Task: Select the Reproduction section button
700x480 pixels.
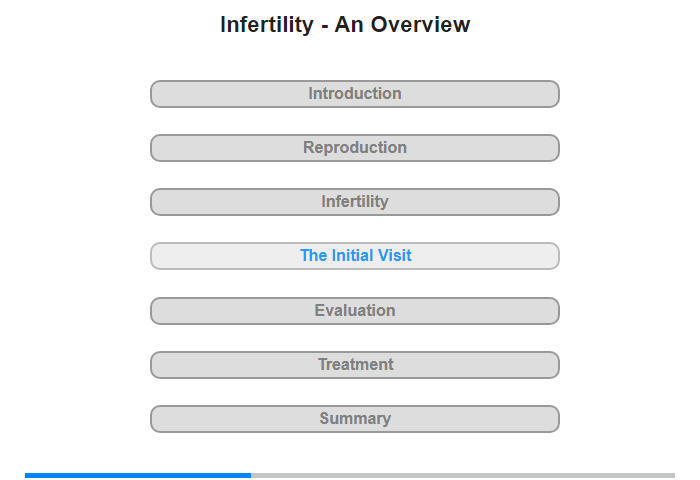Action: [x=354, y=148]
